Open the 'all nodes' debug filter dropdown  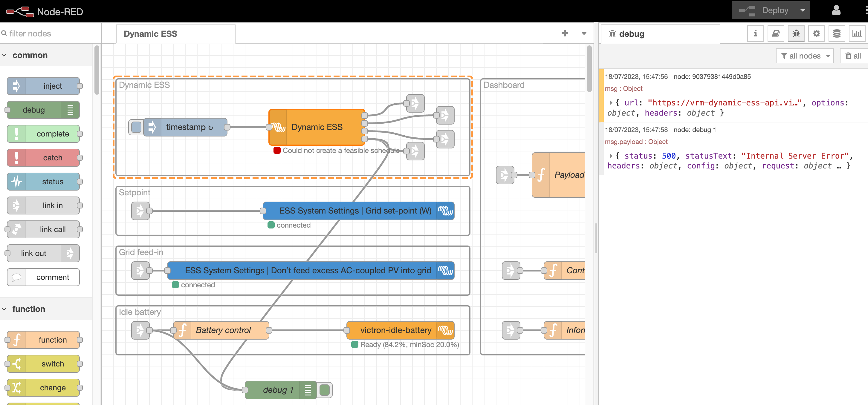(x=805, y=56)
